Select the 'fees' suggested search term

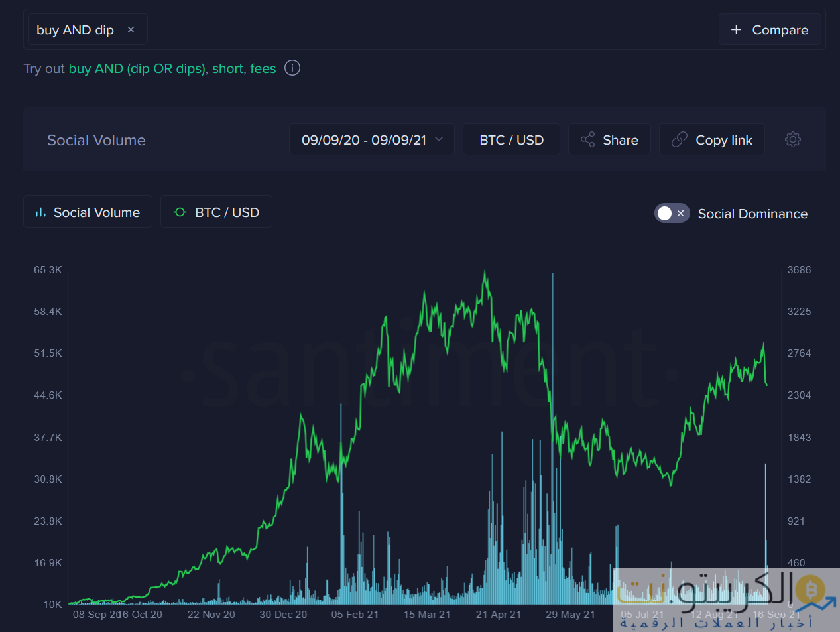[x=263, y=68]
